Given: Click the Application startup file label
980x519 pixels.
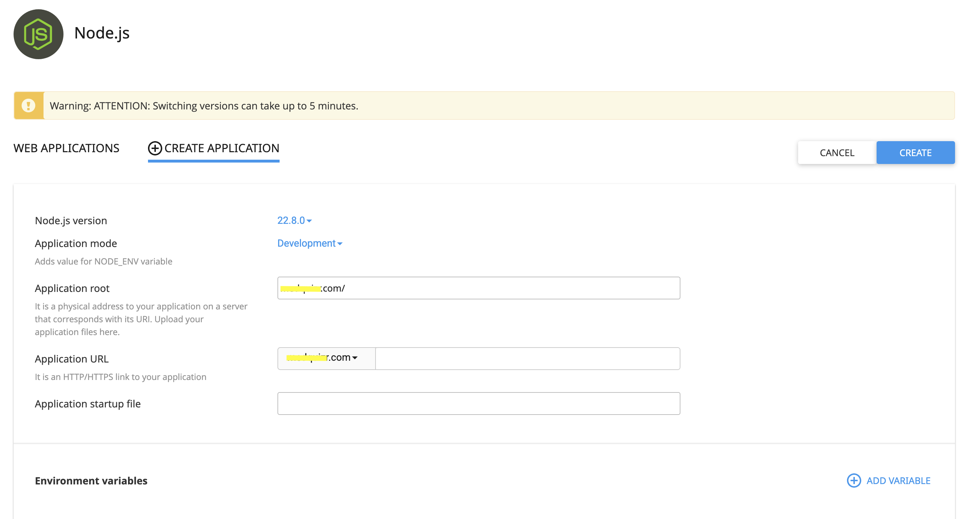Looking at the screenshot, I should point(87,404).
